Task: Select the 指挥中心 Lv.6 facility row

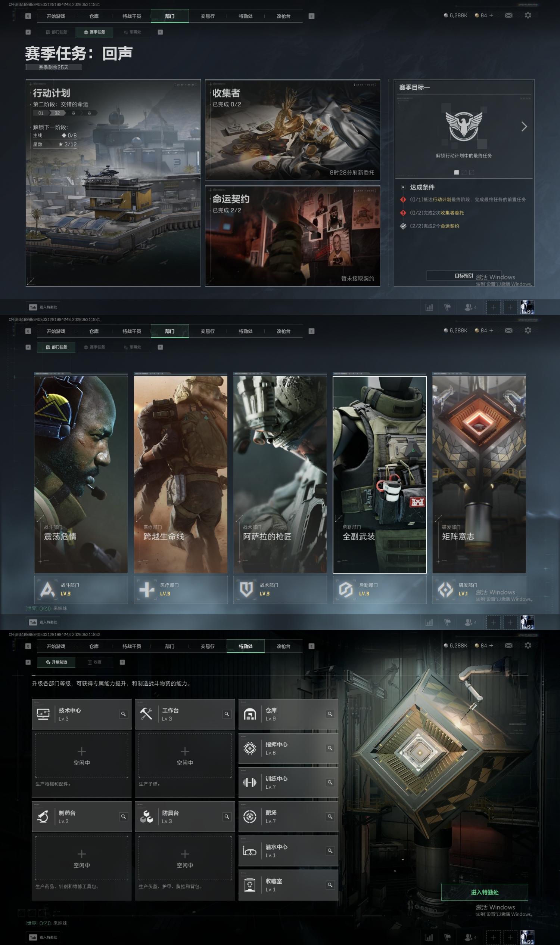Action: [288, 748]
